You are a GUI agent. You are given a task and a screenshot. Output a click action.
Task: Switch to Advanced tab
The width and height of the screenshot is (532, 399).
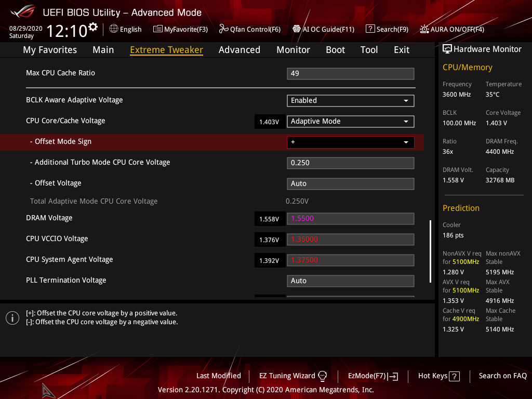click(239, 50)
